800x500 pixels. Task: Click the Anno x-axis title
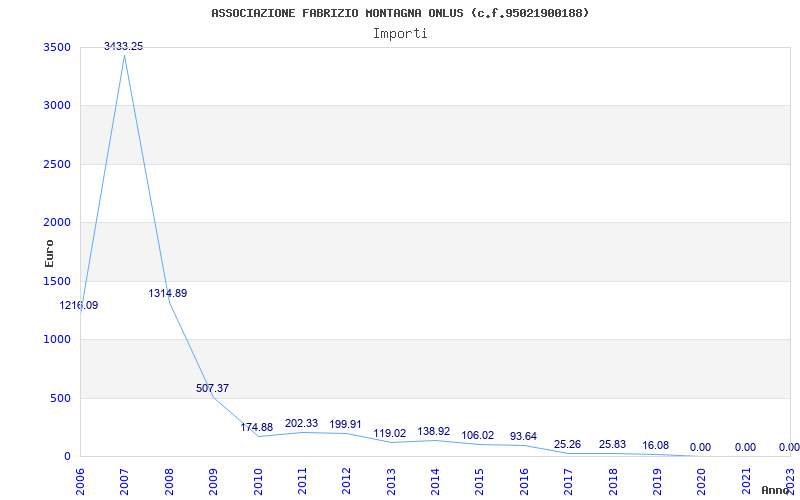pos(776,490)
